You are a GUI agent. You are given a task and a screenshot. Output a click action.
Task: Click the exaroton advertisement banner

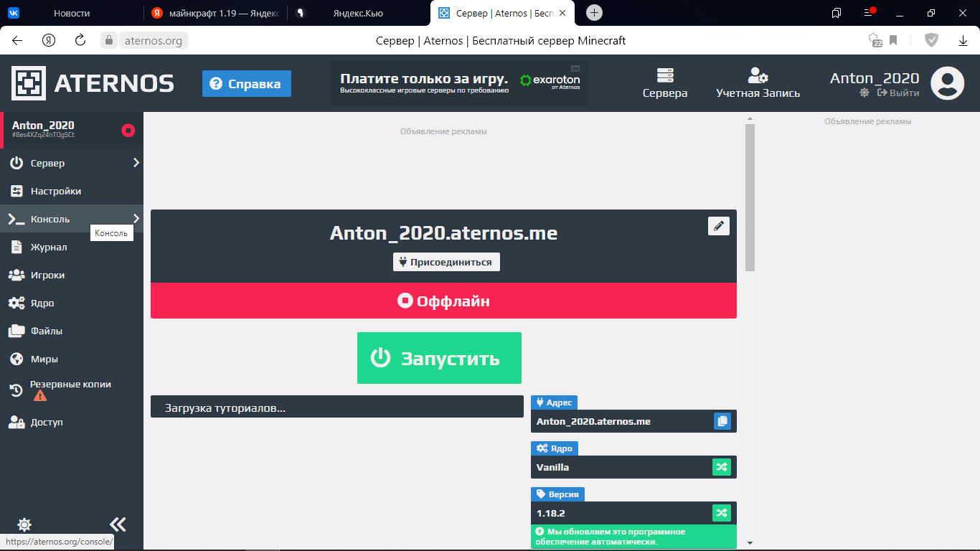click(459, 83)
